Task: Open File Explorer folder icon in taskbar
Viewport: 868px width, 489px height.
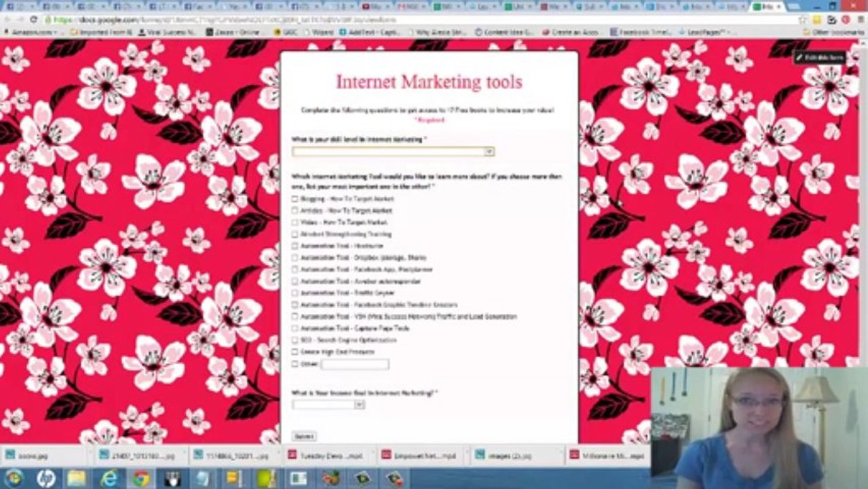Action: 77,478
